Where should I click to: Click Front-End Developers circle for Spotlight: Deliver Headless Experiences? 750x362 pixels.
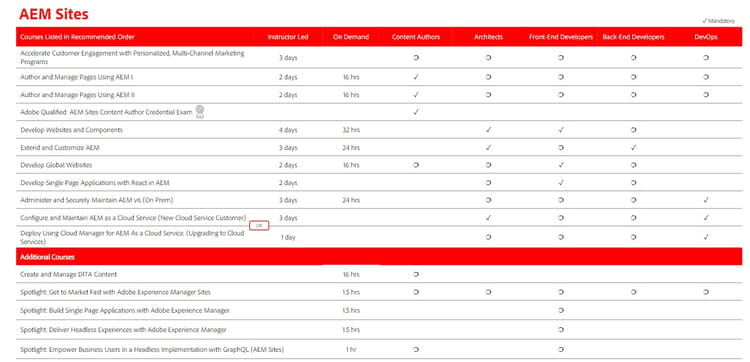coord(561,329)
